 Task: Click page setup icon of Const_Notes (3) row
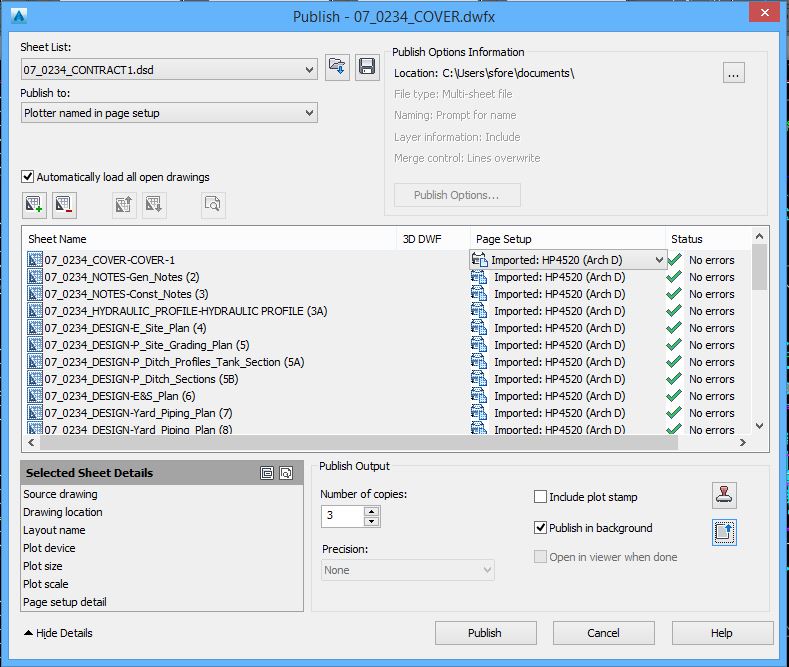point(479,294)
